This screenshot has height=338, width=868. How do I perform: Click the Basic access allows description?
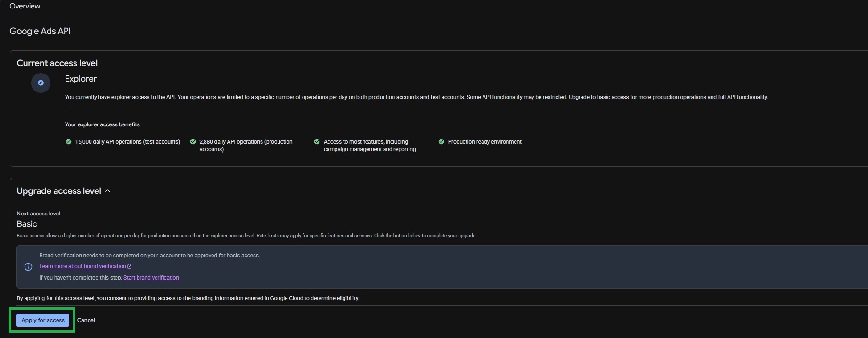pyautogui.click(x=246, y=236)
